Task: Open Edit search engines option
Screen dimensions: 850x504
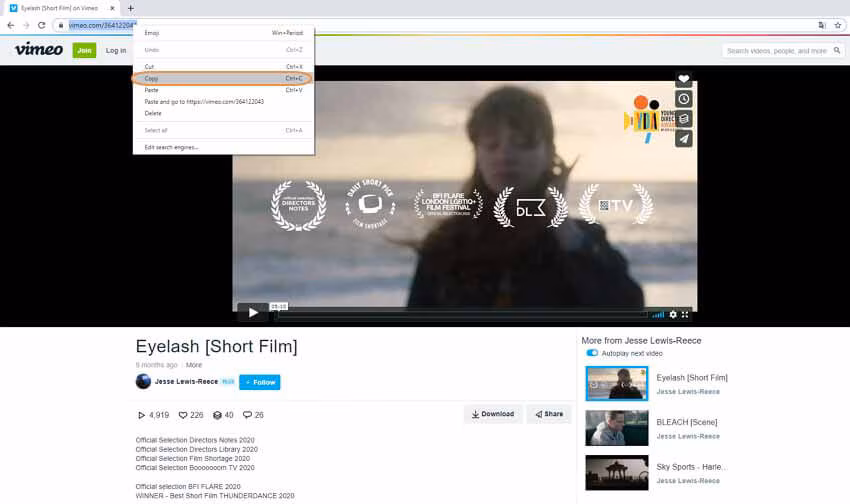Action: pyautogui.click(x=223, y=147)
